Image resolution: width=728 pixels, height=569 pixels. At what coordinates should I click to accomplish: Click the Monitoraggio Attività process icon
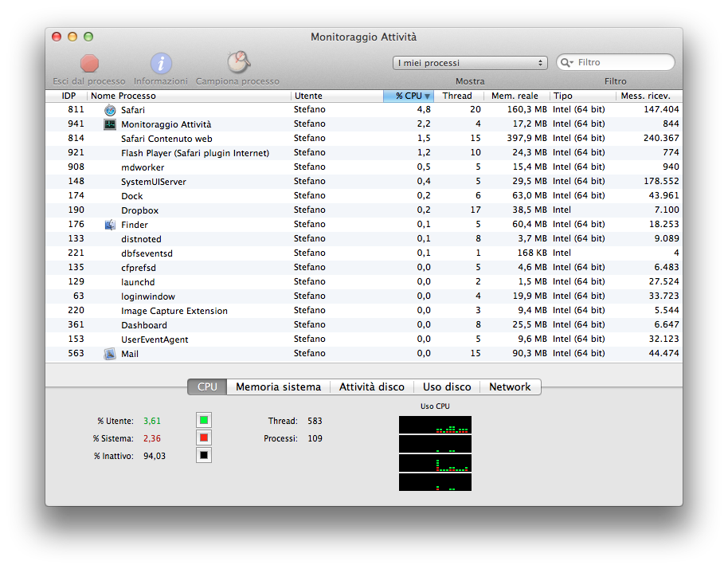[x=110, y=124]
